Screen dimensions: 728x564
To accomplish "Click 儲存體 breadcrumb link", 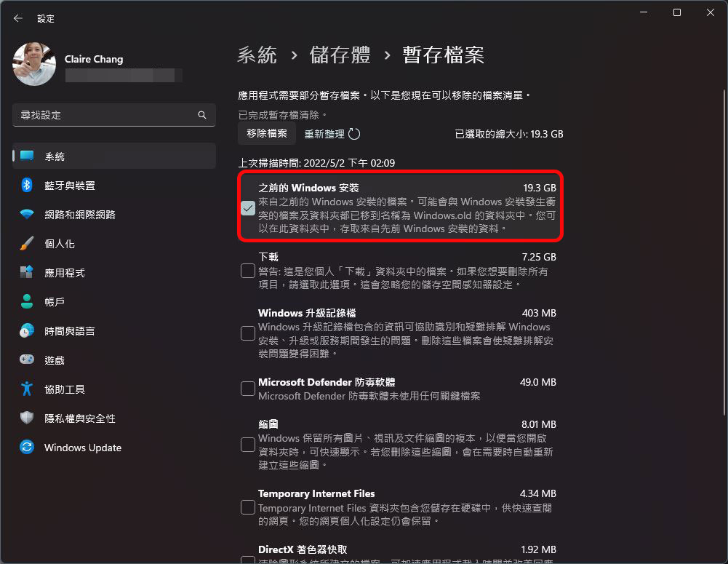I will coord(340,55).
